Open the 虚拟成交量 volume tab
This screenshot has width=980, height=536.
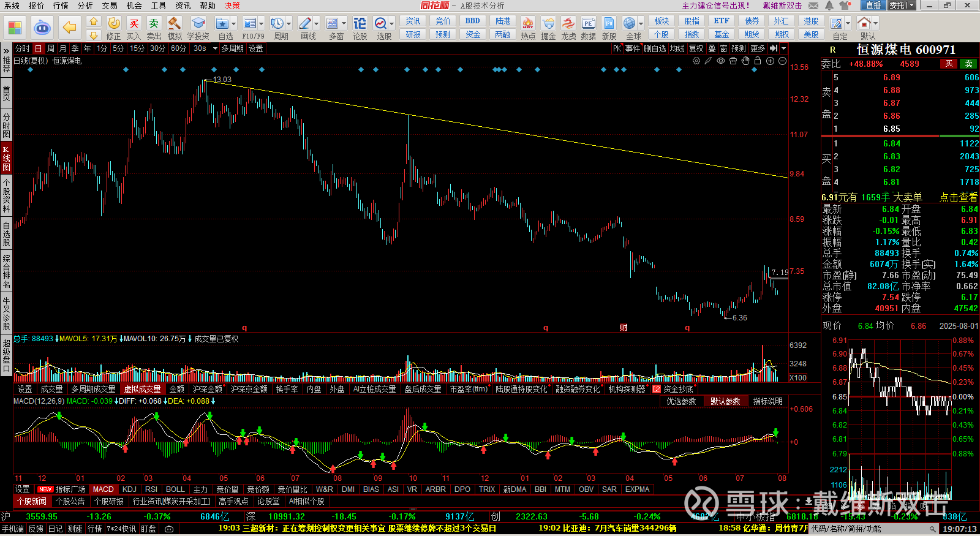coord(142,389)
